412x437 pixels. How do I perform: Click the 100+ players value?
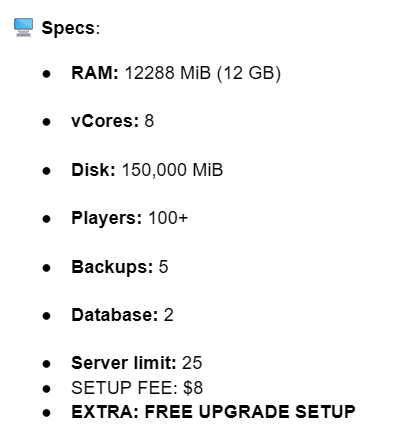tap(168, 218)
